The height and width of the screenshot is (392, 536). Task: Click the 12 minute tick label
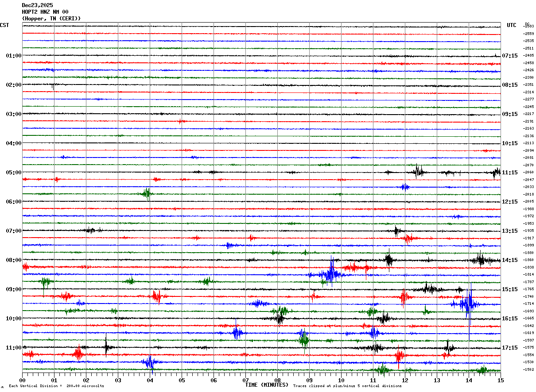[x=405, y=380]
